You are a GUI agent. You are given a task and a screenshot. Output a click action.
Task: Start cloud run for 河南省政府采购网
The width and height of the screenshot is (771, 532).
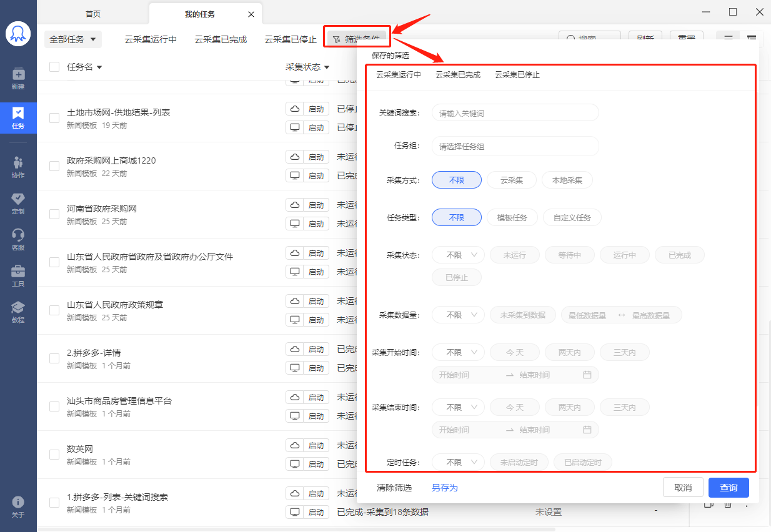click(x=308, y=205)
